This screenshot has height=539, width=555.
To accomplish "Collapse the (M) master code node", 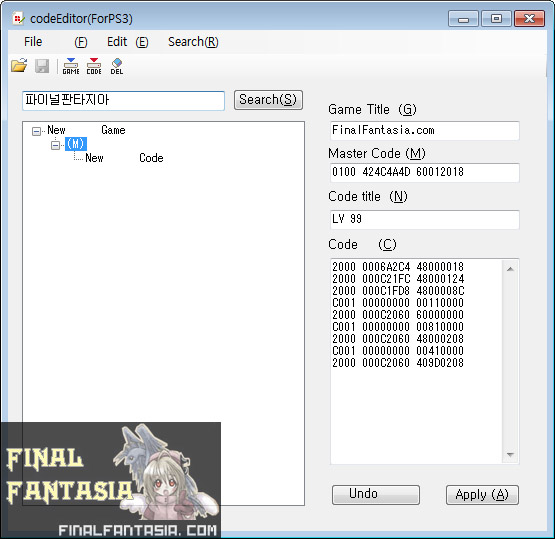I will pyautogui.click(x=55, y=145).
